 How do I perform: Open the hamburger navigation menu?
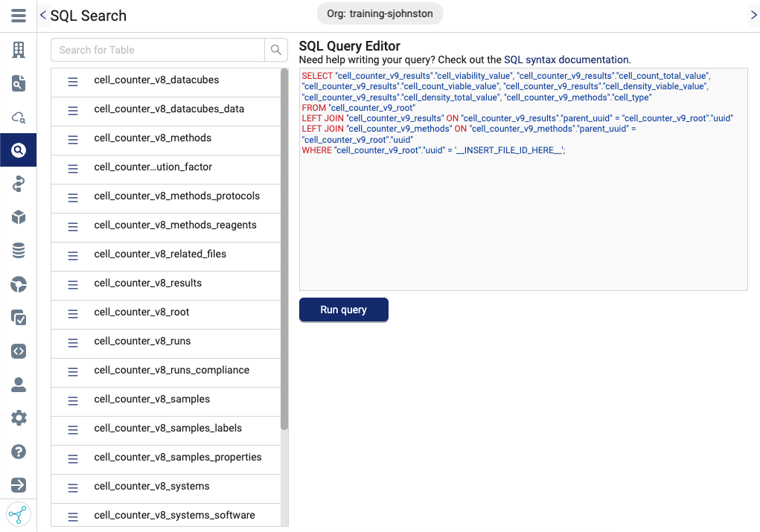tap(19, 16)
